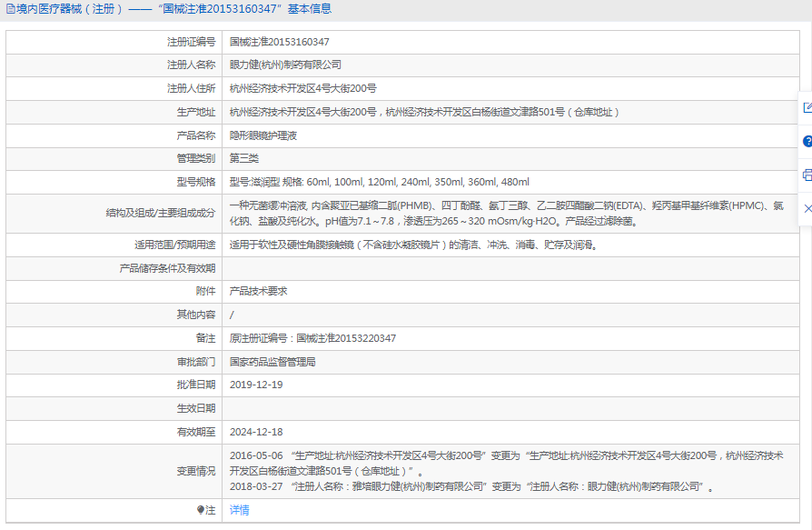Click the 生产地址 label
The image size is (812, 530).
[x=196, y=112]
